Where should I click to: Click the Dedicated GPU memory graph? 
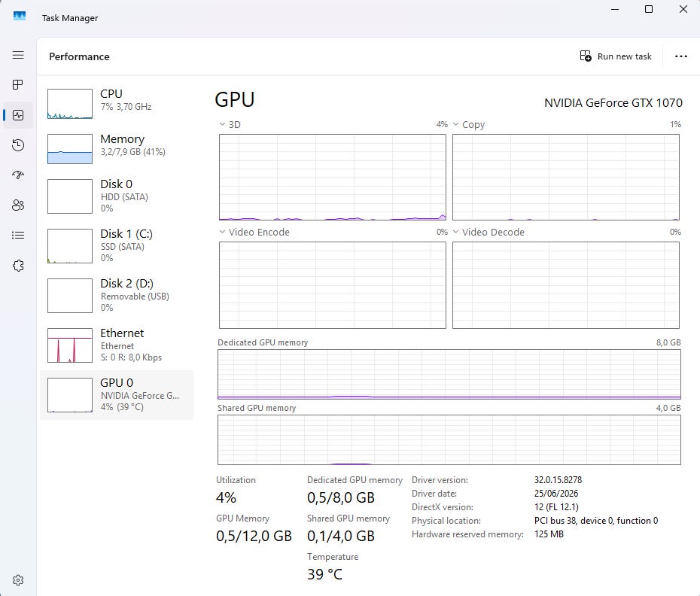(449, 374)
